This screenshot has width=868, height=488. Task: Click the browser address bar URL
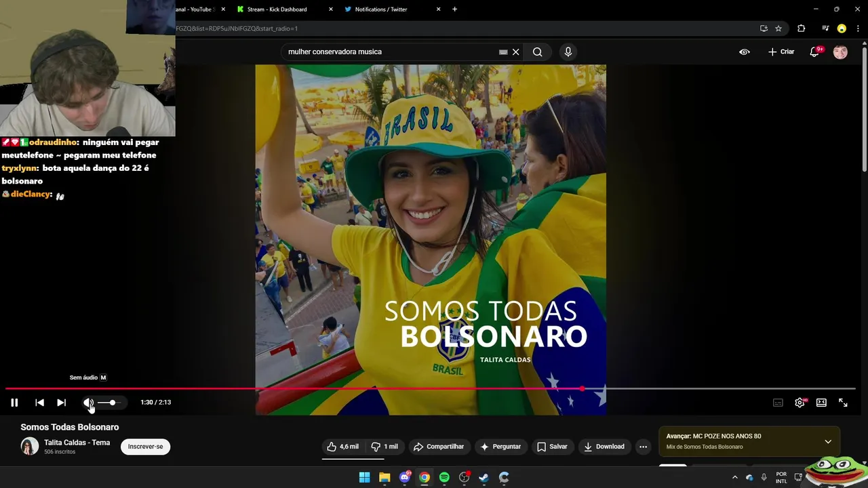(x=237, y=28)
